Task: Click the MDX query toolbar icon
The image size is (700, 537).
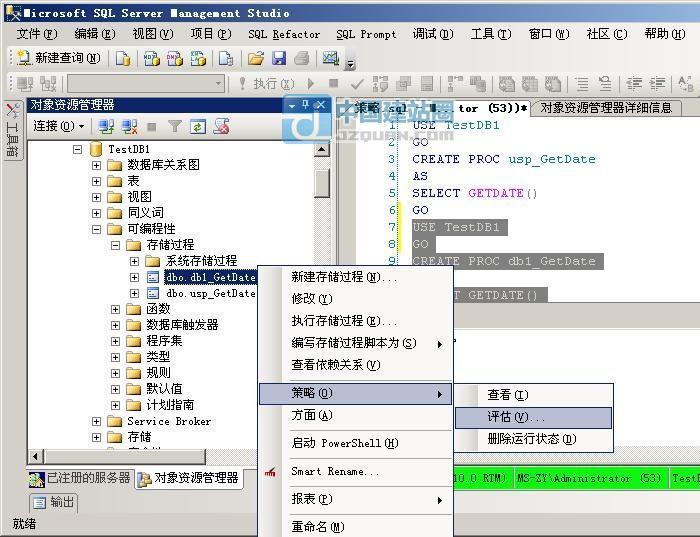Action: pyautogui.click(x=152, y=58)
